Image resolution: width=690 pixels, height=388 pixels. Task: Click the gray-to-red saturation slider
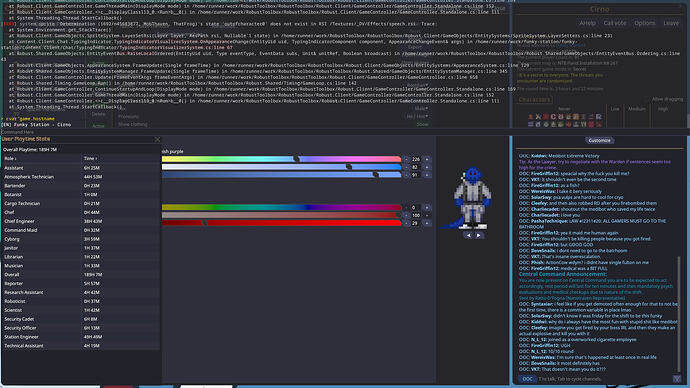pos(282,216)
